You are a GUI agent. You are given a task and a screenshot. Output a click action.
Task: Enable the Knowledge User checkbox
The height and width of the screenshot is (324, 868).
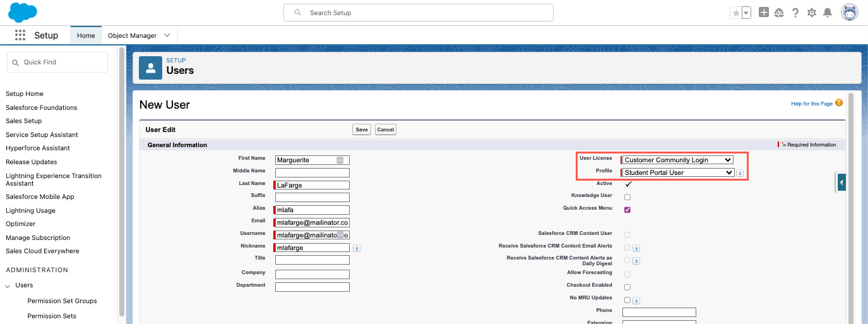[x=627, y=197]
